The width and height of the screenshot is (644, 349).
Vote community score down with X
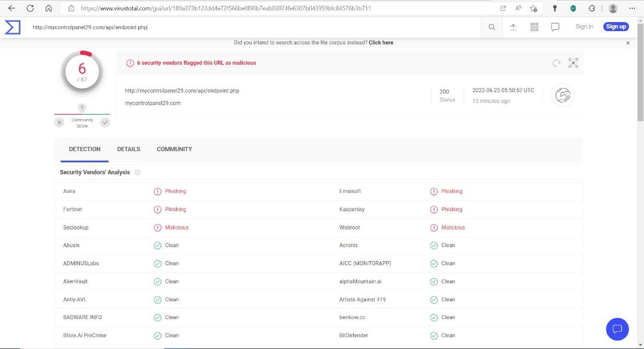(x=60, y=123)
